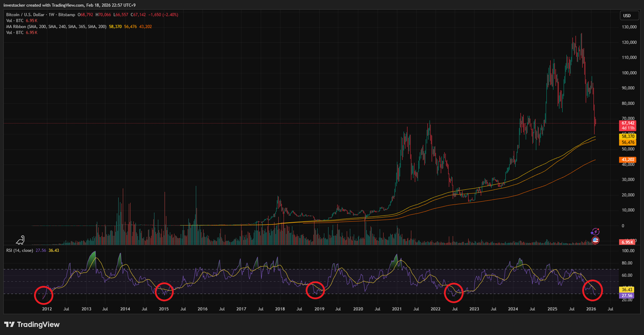This screenshot has width=644, height=335.
Task: Click the red 6.95K volume axis label
Action: click(x=628, y=242)
